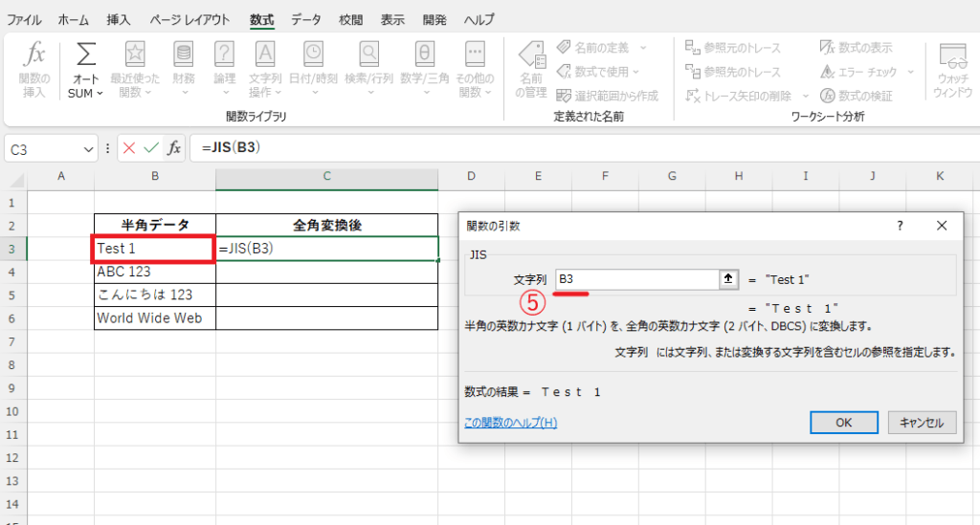
Task: Click the Name Box showing C3
Action: click(42, 149)
